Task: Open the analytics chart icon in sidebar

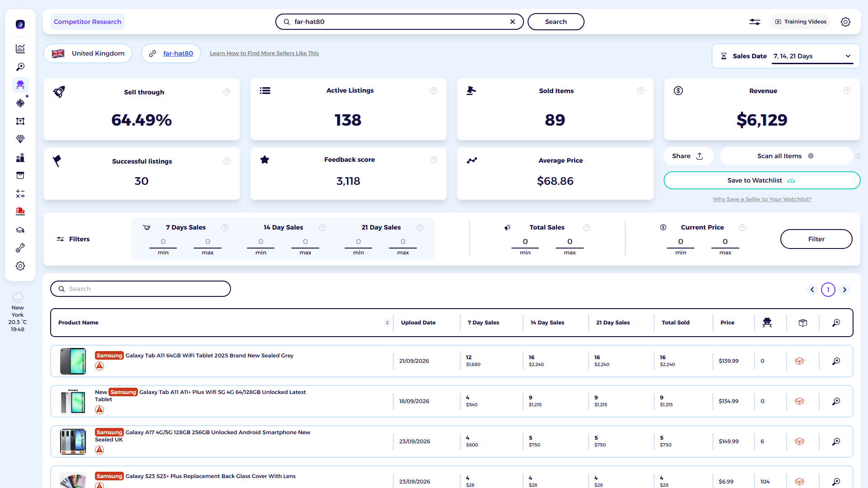Action: tap(20, 49)
